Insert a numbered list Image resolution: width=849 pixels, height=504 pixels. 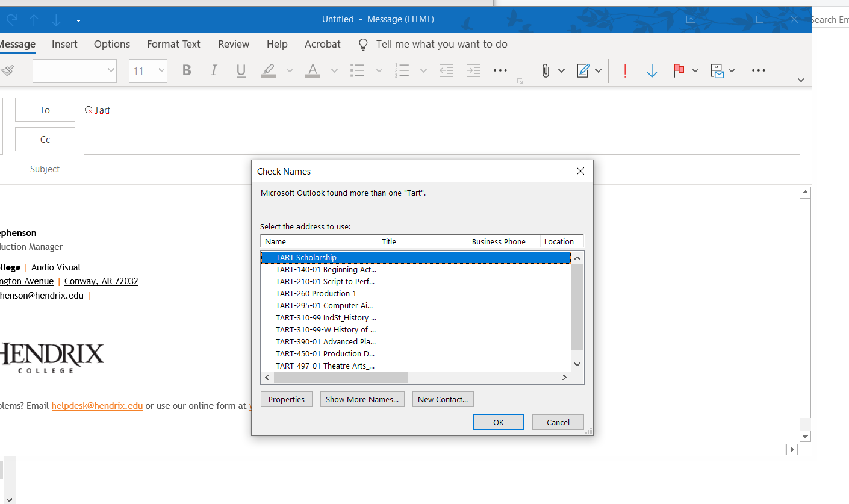[x=402, y=71]
